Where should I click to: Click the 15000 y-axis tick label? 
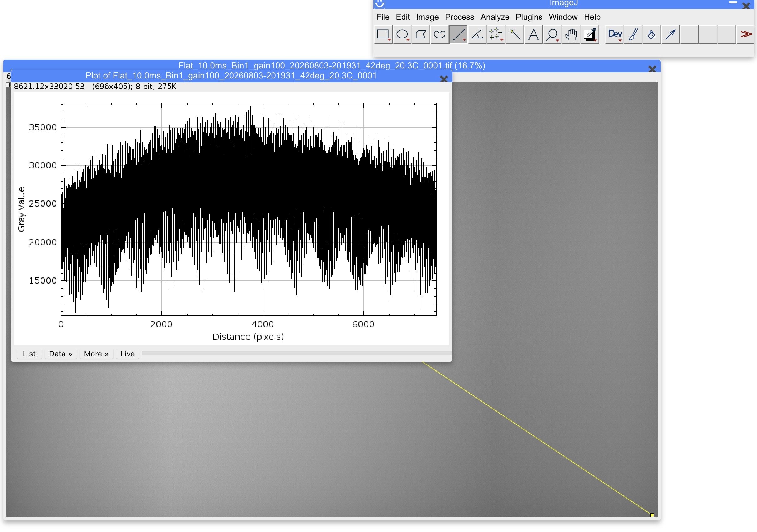[x=43, y=280]
